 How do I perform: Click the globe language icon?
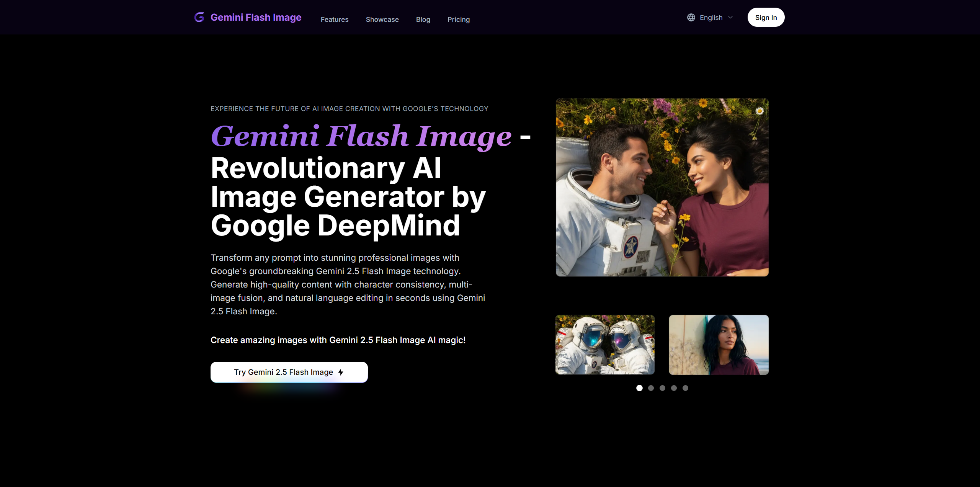tap(691, 18)
